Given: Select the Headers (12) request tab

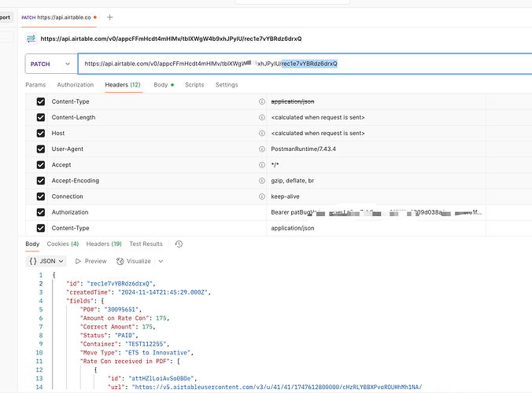Looking at the screenshot, I should [123, 85].
